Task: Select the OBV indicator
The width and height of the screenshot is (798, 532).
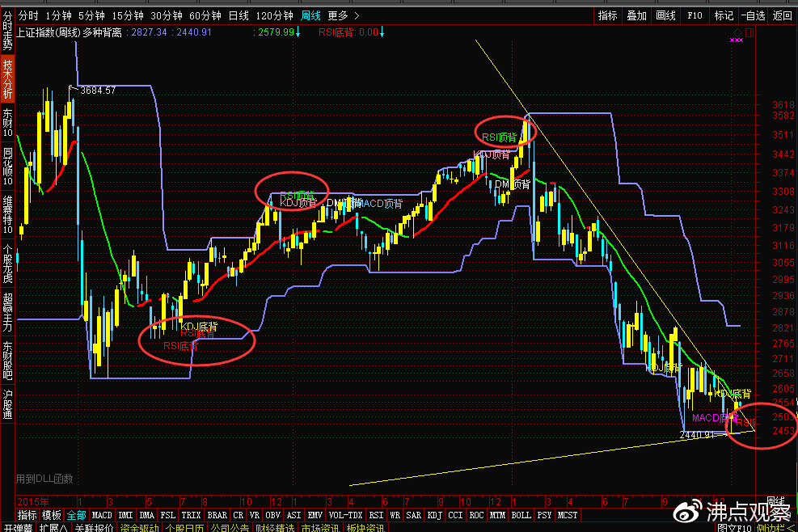Action: 272,515
